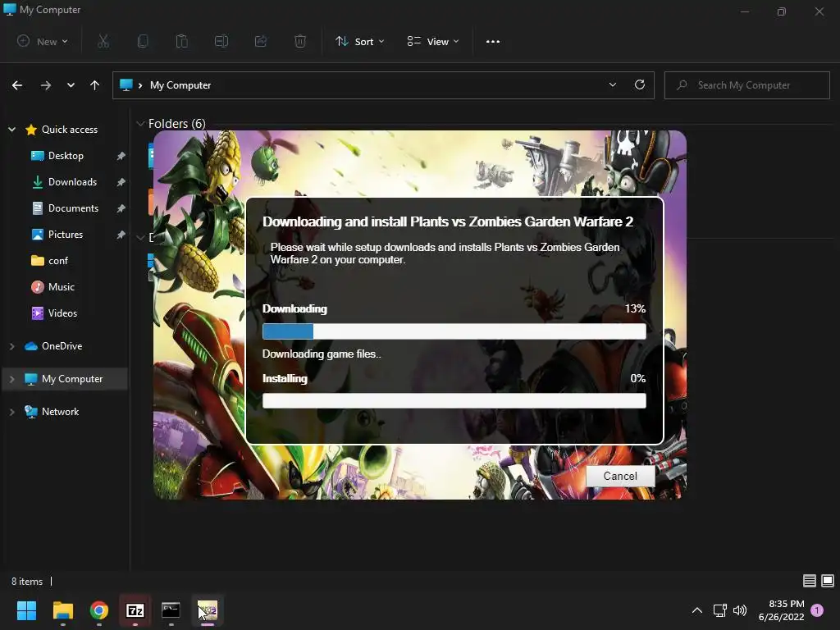
Task: Launch Google Chrome from taskbar
Action: point(99,610)
